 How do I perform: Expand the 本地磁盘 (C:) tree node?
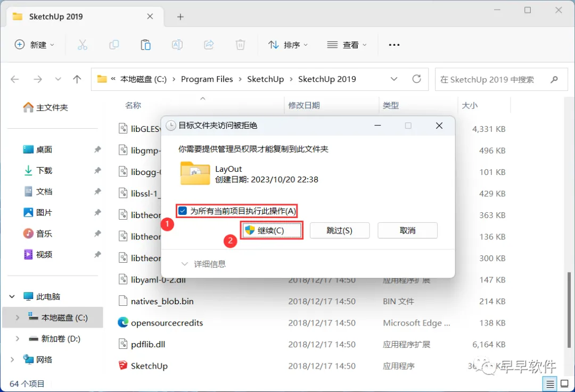pyautogui.click(x=17, y=318)
